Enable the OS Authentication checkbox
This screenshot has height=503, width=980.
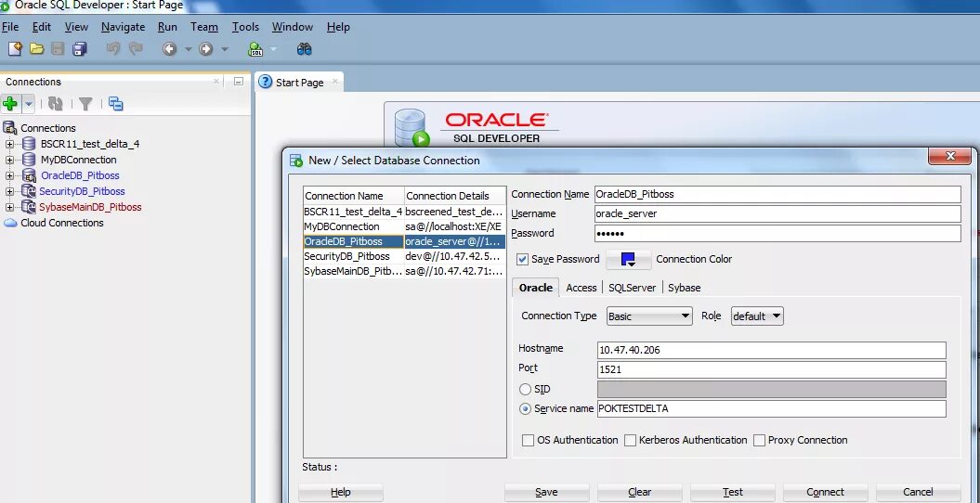pyautogui.click(x=529, y=440)
